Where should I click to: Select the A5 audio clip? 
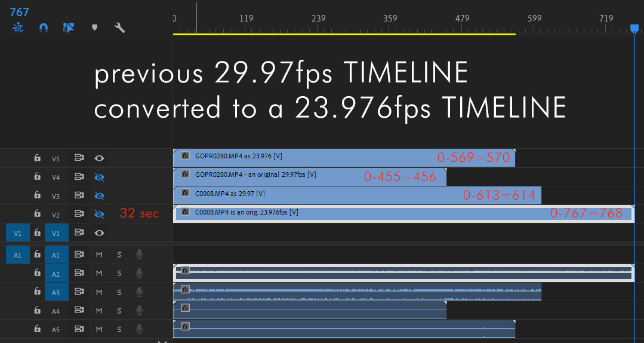click(344, 329)
